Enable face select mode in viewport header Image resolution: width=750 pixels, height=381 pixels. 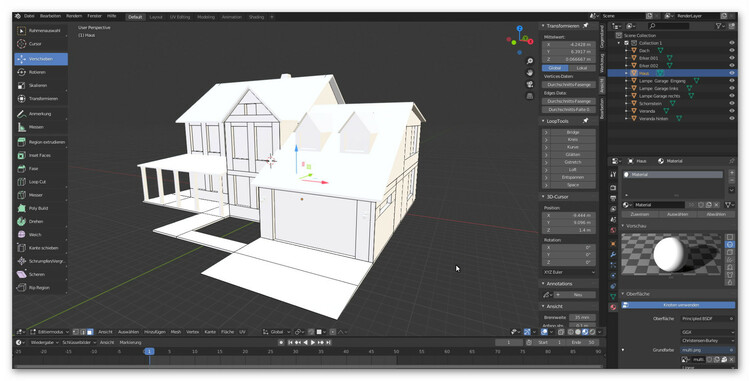tap(89, 332)
